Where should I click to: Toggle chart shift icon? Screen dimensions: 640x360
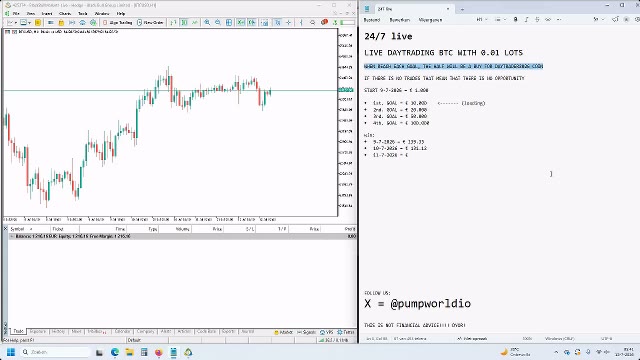pyautogui.click(x=252, y=22)
